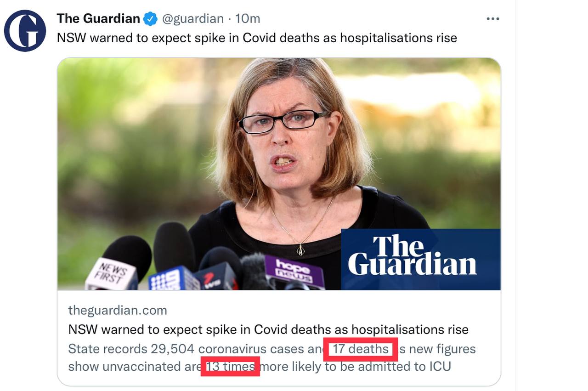This screenshot has width=588, height=391.
Task: Click the Channel 7 microphone flag
Action: pos(216,277)
